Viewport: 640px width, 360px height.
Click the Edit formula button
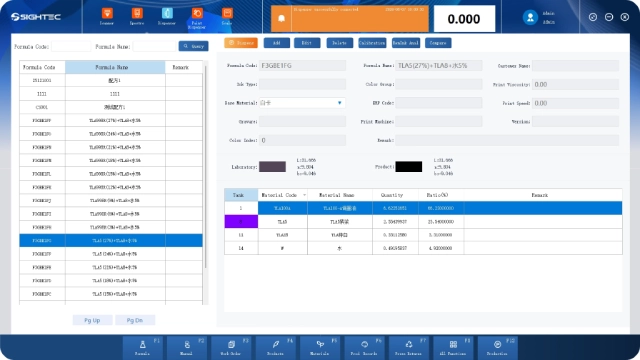pos(307,43)
